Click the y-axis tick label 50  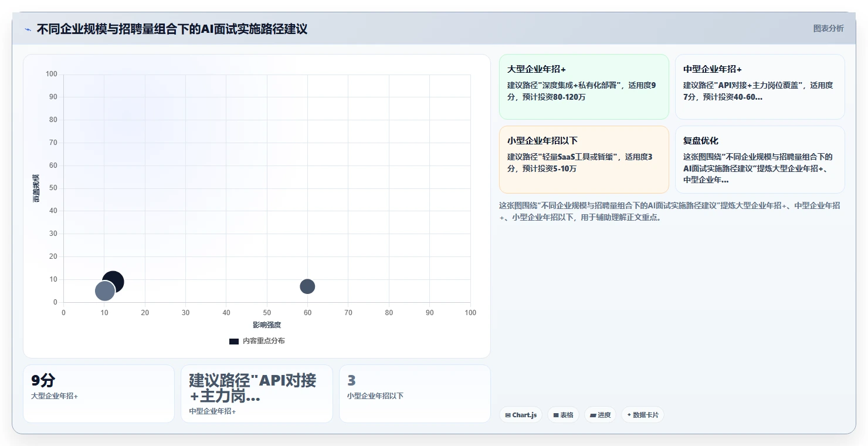coord(53,188)
